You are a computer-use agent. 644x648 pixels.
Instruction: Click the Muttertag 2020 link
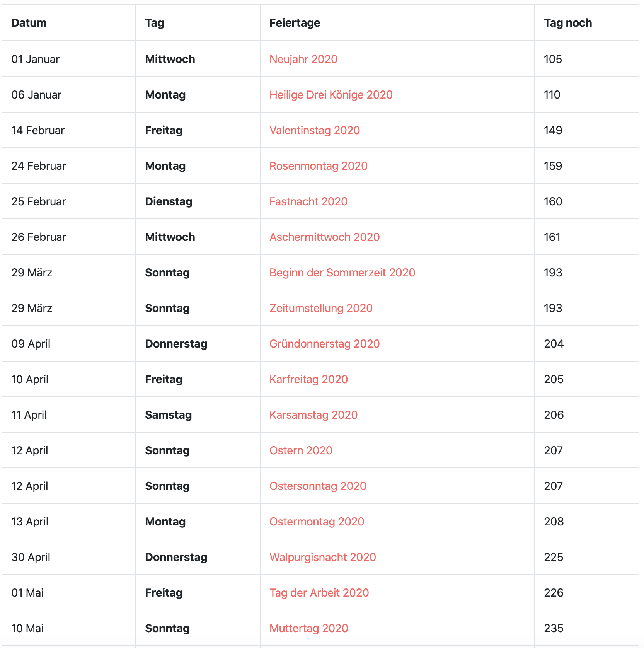[308, 628]
